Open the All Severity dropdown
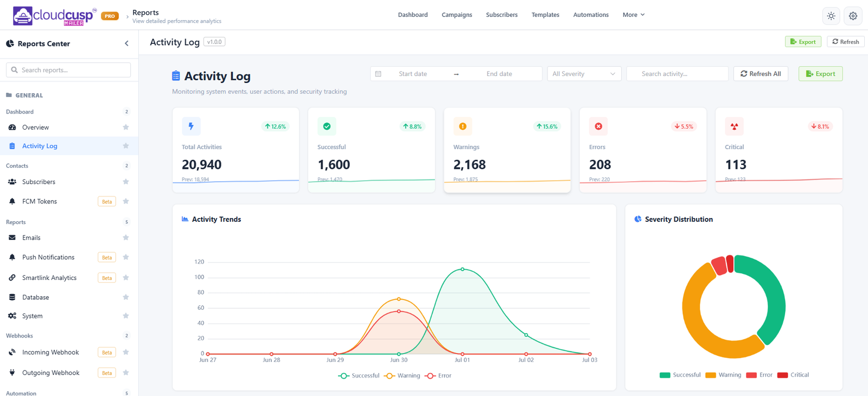Image resolution: width=868 pixels, height=396 pixels. point(584,74)
